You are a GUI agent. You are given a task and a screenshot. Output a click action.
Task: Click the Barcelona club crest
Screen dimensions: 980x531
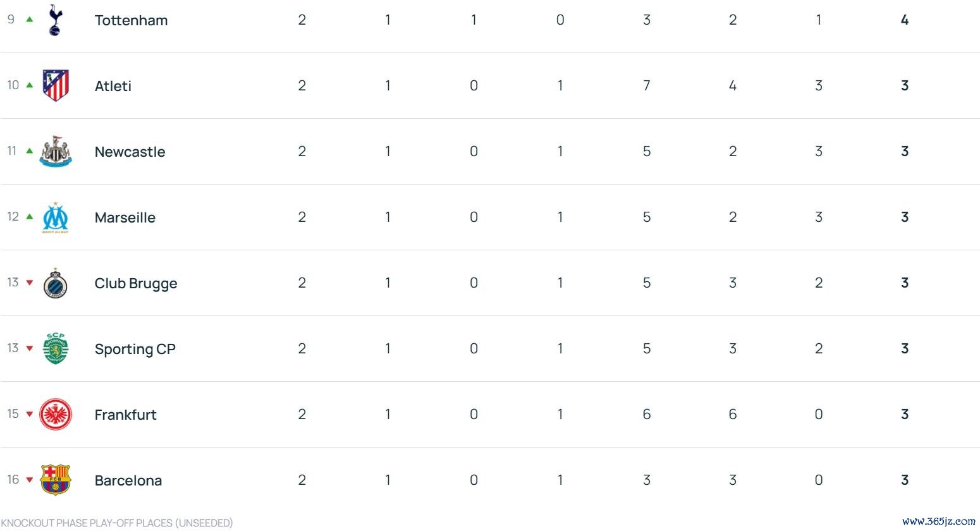[x=56, y=480]
